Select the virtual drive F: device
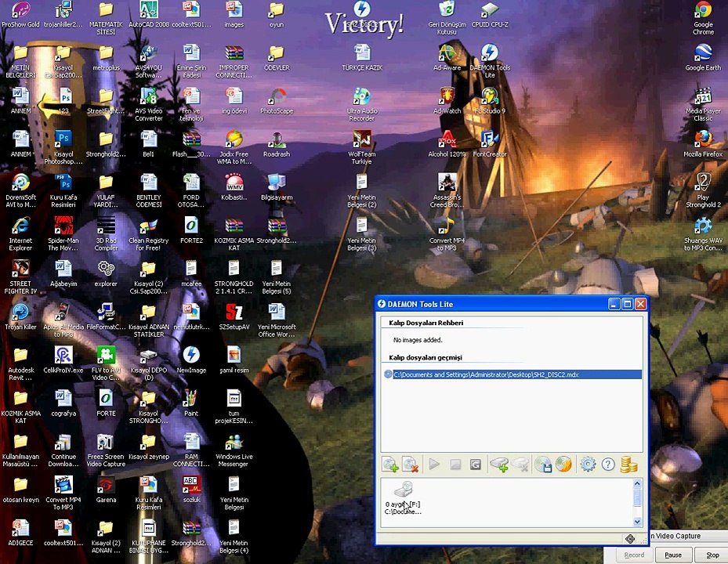 [403, 497]
